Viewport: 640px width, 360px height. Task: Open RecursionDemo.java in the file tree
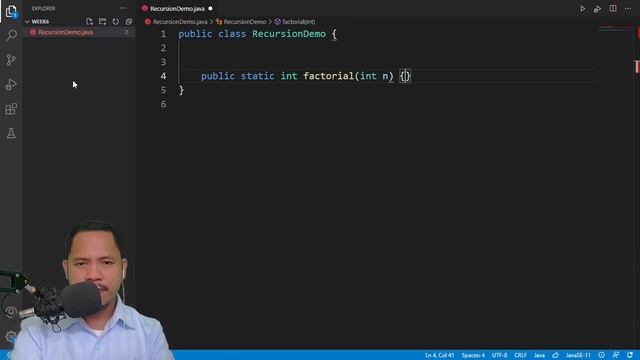point(65,32)
